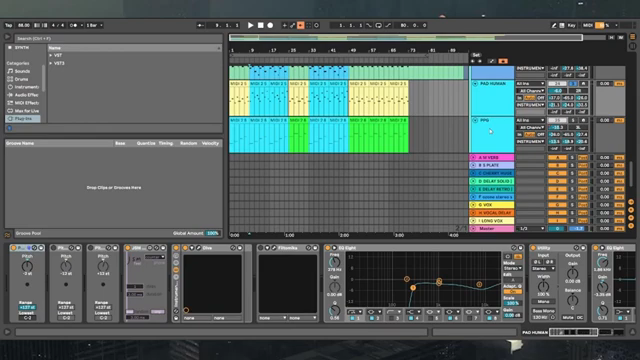640x360 pixels.
Task: Solo the PPG track
Action: click(573, 120)
